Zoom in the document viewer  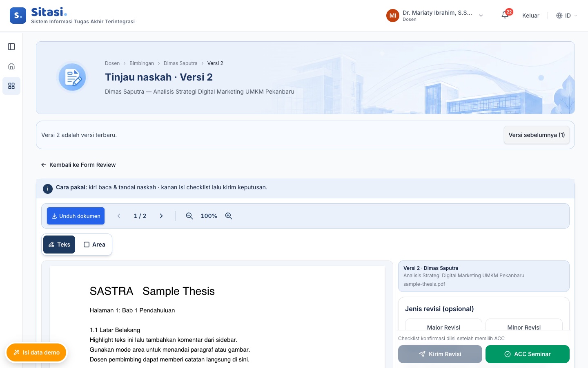[229, 216]
